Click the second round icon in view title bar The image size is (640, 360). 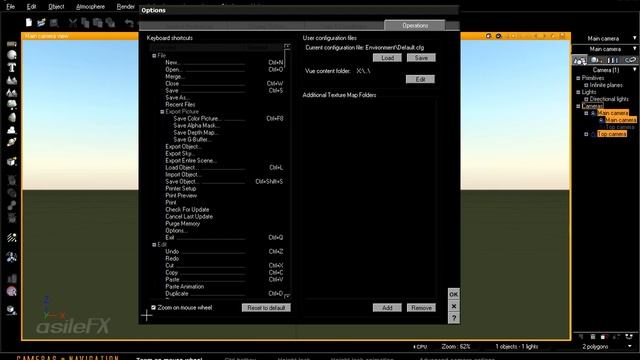pos(498,36)
